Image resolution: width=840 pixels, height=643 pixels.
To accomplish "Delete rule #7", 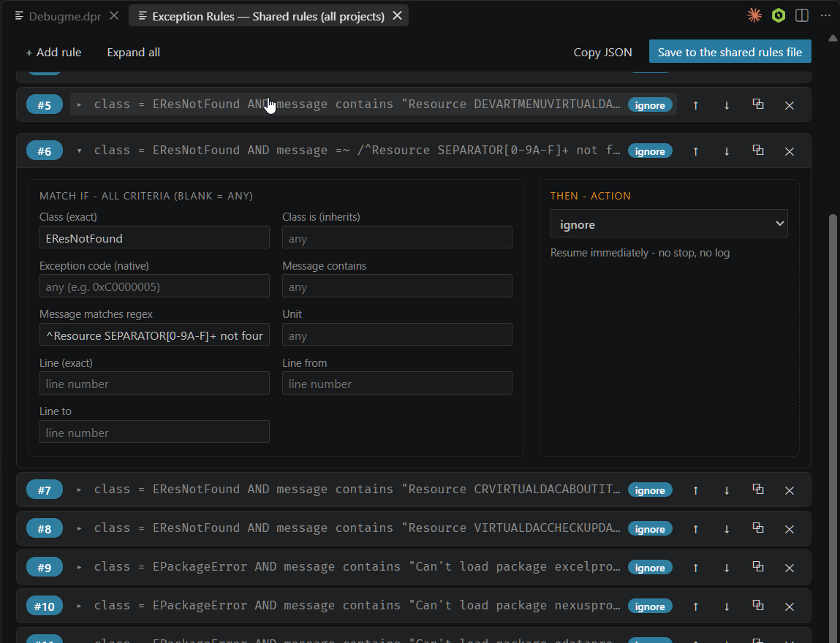I will (789, 490).
